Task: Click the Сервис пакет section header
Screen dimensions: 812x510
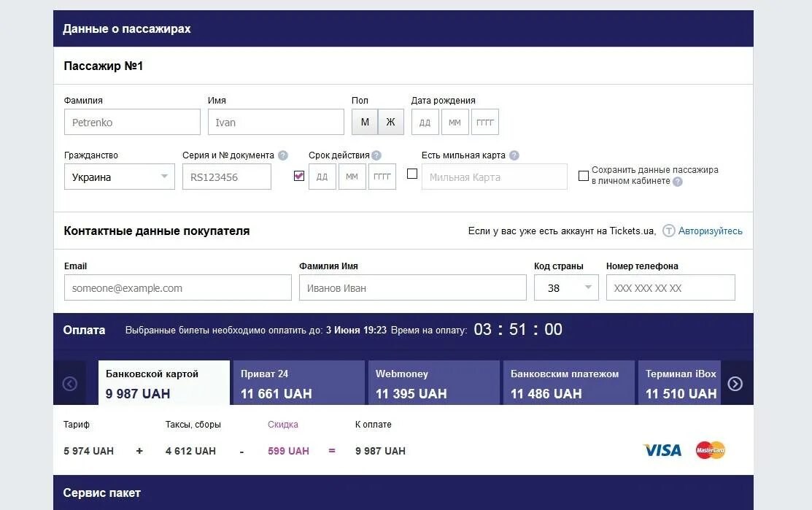Action: click(x=403, y=493)
